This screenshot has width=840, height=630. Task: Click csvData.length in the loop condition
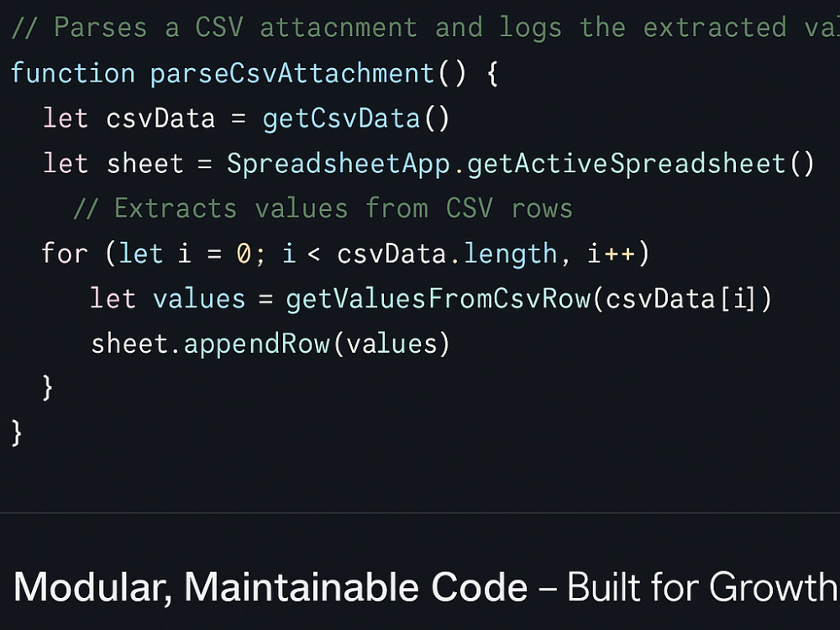[x=448, y=254]
